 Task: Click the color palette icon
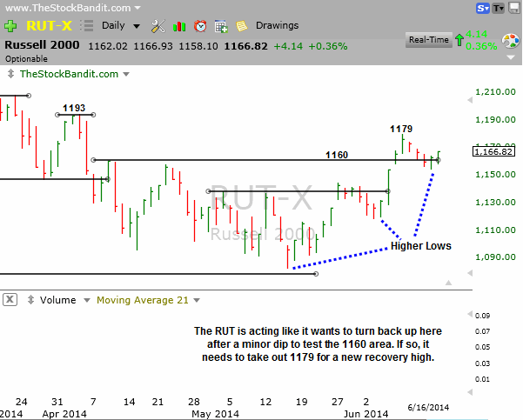click(x=510, y=41)
